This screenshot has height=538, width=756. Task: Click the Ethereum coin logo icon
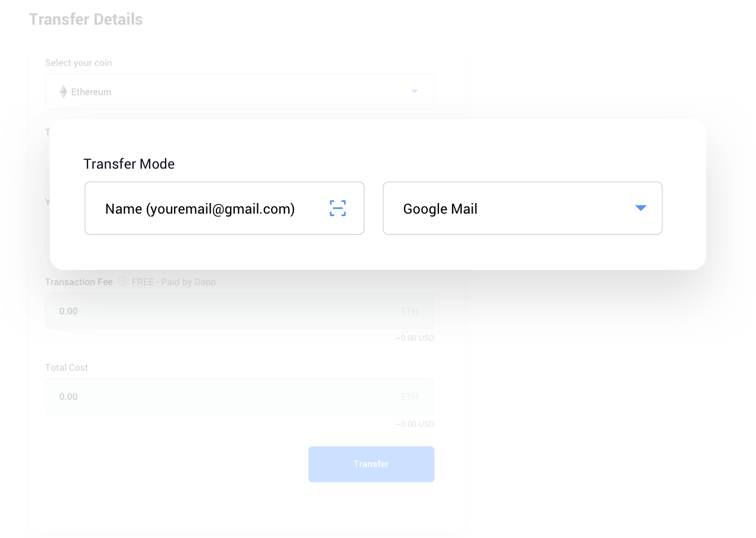63,92
